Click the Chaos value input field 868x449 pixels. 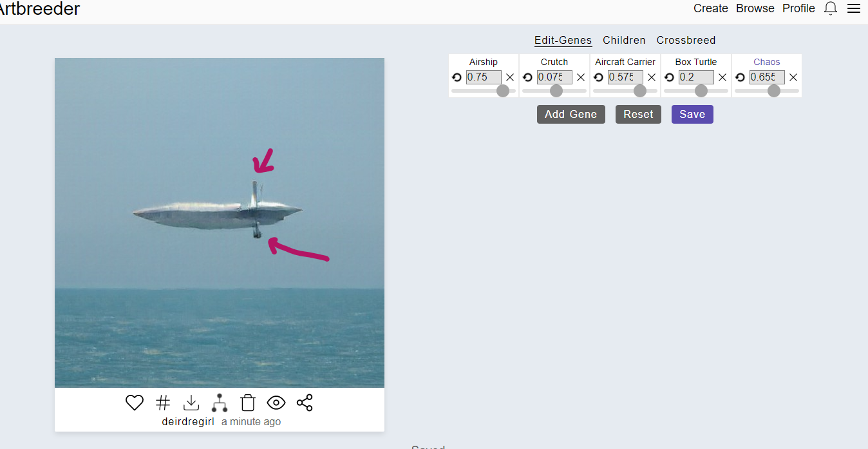pyautogui.click(x=767, y=77)
